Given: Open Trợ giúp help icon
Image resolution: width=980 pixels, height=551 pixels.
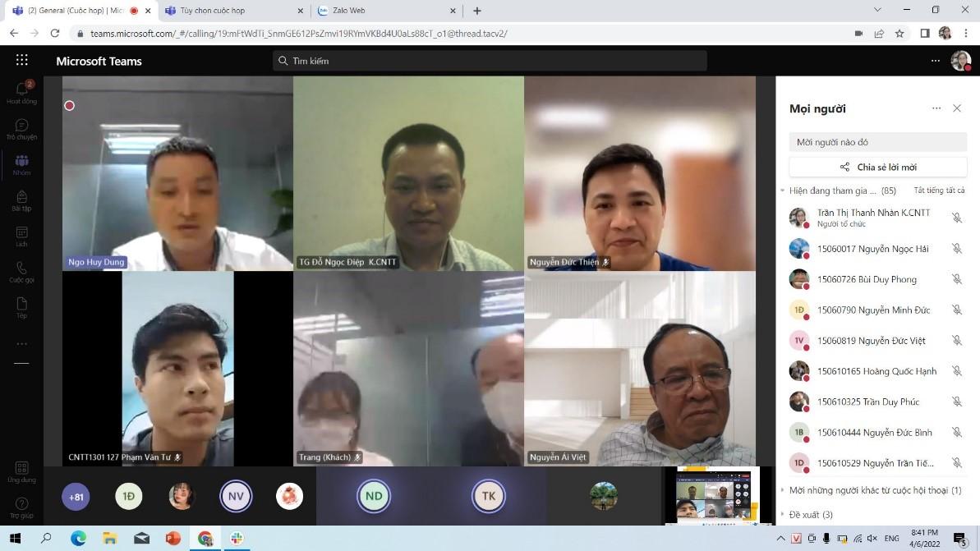Looking at the screenshot, I should (x=21, y=507).
